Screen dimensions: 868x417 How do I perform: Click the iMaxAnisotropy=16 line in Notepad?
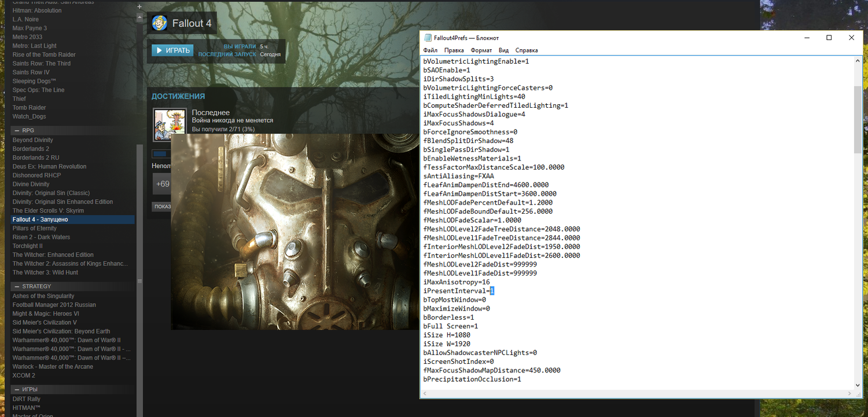(x=457, y=282)
